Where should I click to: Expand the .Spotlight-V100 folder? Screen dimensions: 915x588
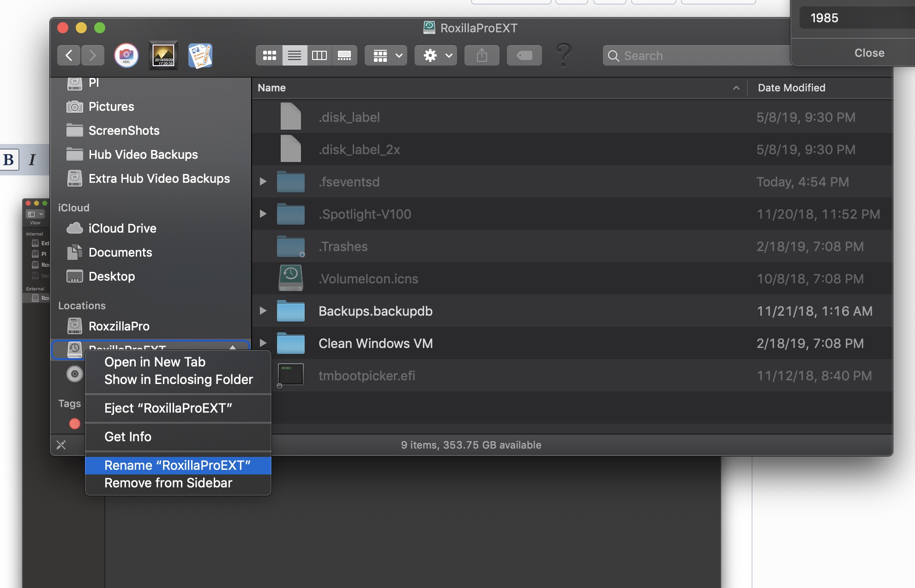point(263,214)
